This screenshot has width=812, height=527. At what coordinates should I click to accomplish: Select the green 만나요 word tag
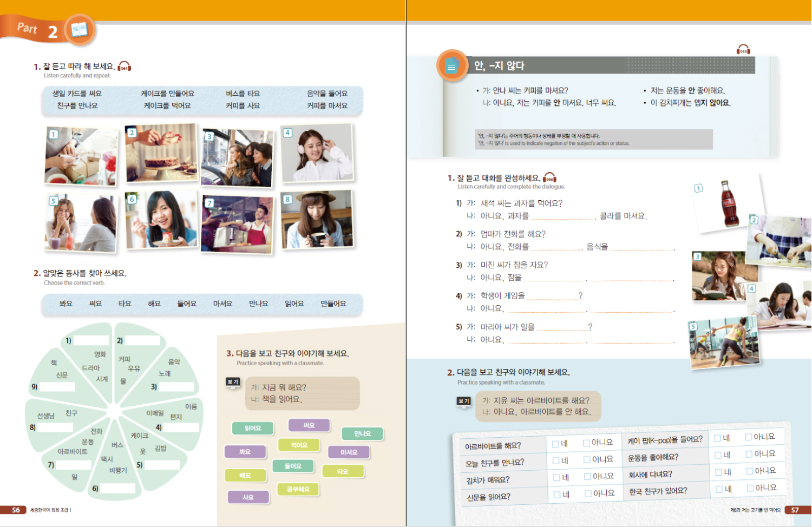[x=362, y=433]
